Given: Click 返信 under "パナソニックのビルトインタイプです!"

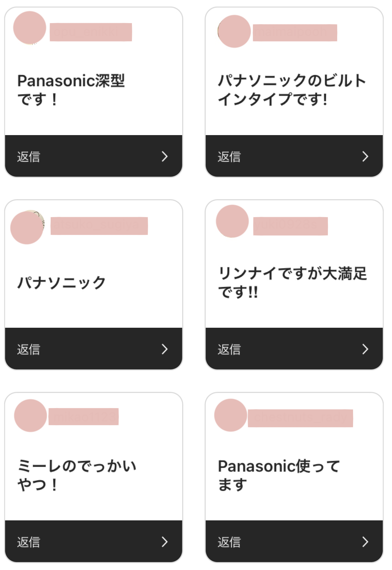Looking at the screenshot, I should 229,157.
